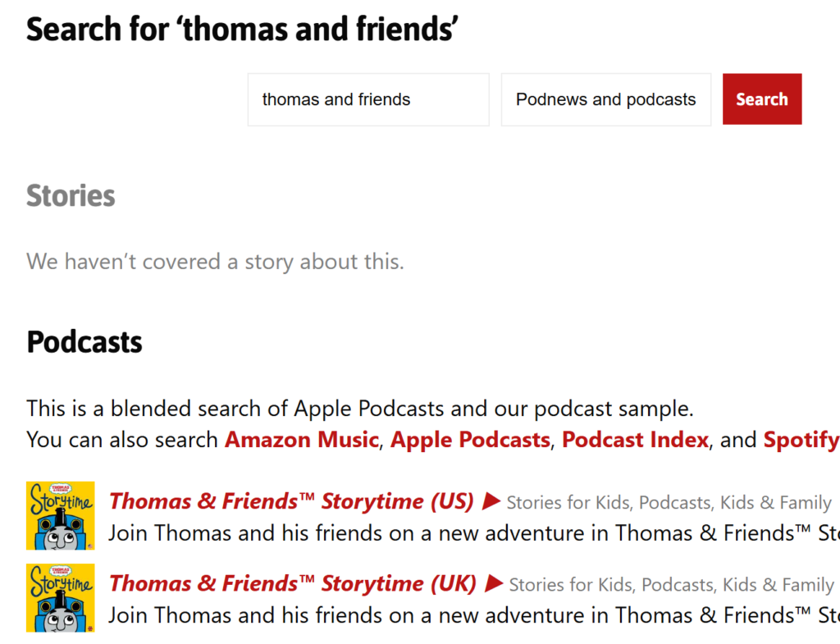Focus the 'thomas and friends' search text field
The width and height of the screenshot is (840, 644).
tap(368, 99)
